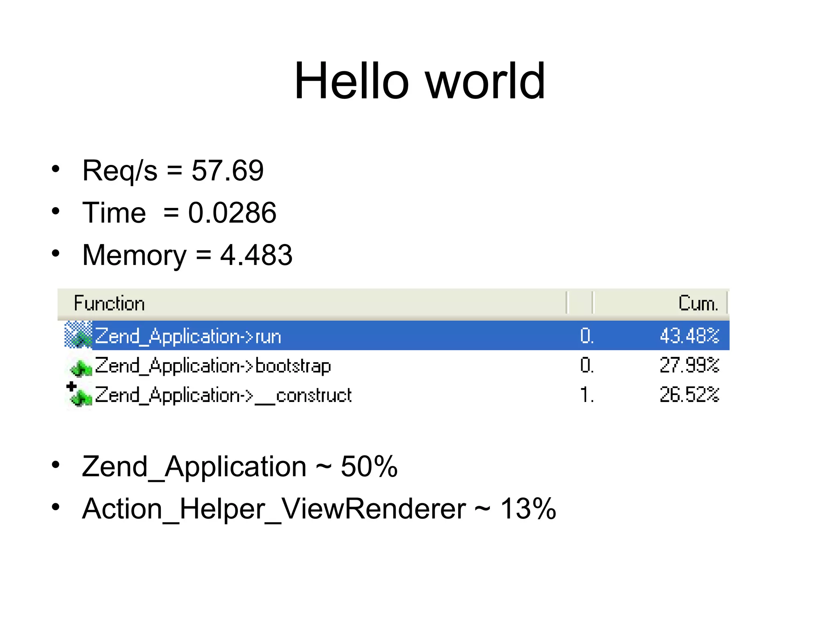The image size is (840, 630).
Task: Click the 27.99% cumulative value
Action: point(689,365)
